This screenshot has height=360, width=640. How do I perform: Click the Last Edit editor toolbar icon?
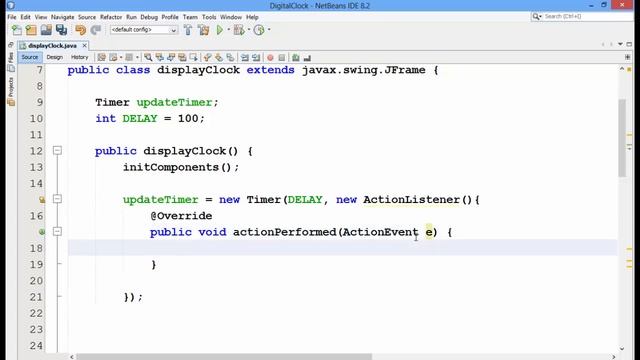pos(102,58)
